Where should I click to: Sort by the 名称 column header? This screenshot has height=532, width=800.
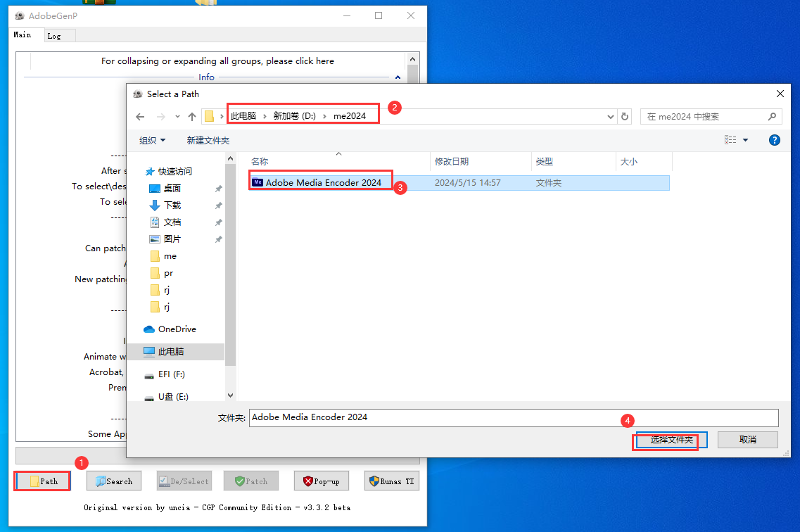click(338, 162)
